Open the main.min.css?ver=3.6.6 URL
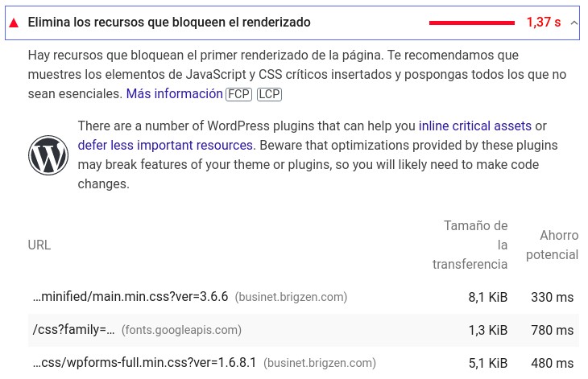The width and height of the screenshot is (588, 379). 130,297
